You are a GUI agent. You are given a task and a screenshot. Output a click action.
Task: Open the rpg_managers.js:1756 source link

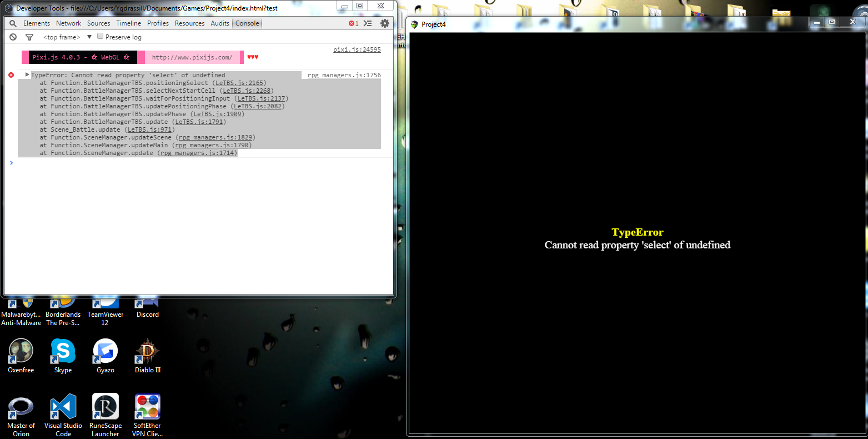(x=344, y=75)
